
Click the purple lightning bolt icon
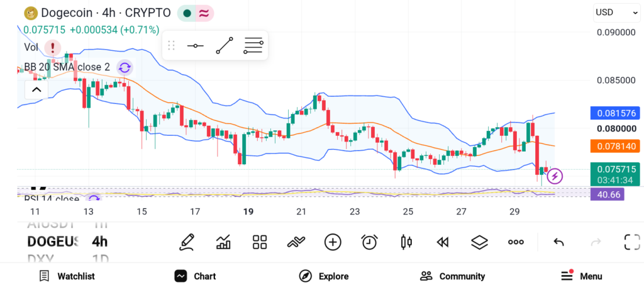(x=555, y=176)
